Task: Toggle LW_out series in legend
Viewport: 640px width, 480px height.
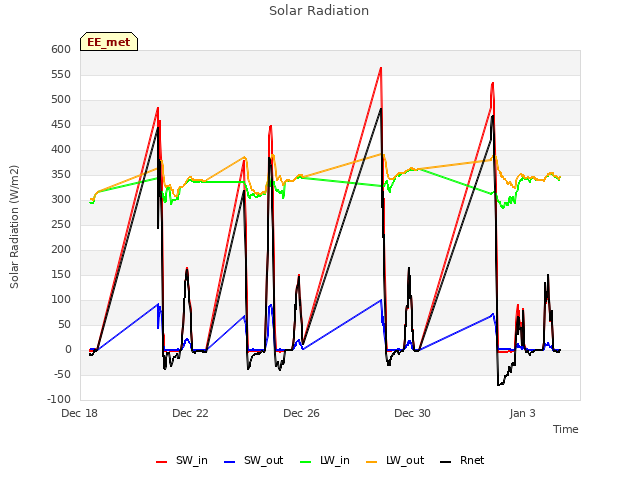Action: [395, 460]
